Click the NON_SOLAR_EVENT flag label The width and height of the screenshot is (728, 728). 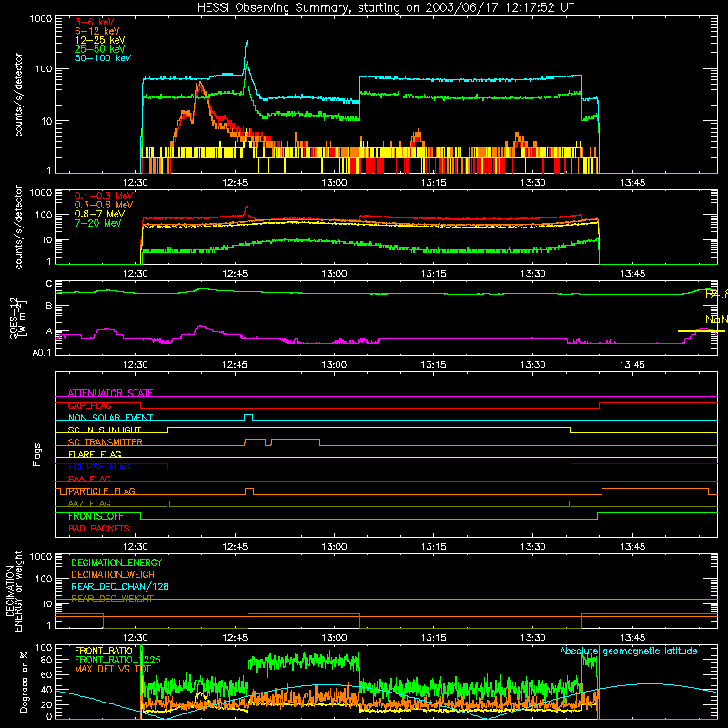pos(110,418)
